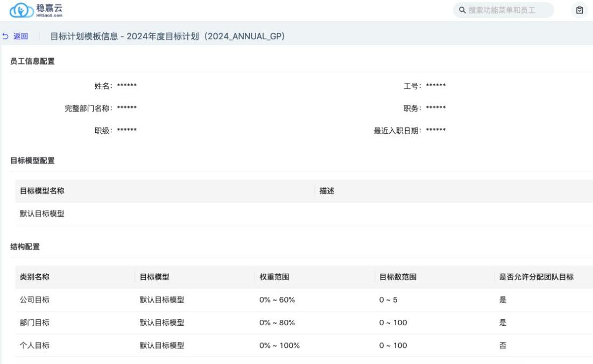The image size is (593, 364).
Task: Click the 类别名称 column header
Action: 35,277
